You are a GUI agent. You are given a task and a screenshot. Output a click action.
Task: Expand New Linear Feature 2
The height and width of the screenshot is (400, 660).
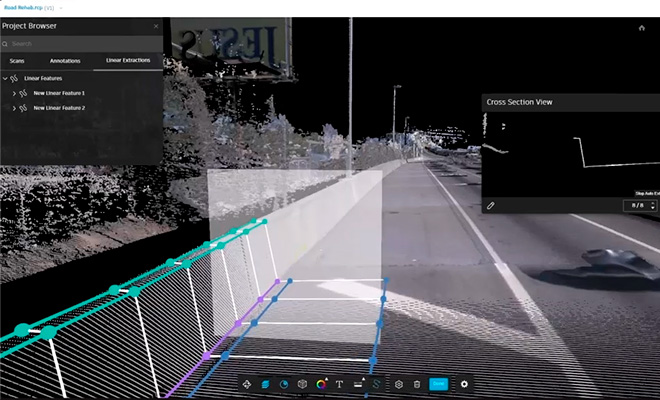(x=13, y=108)
